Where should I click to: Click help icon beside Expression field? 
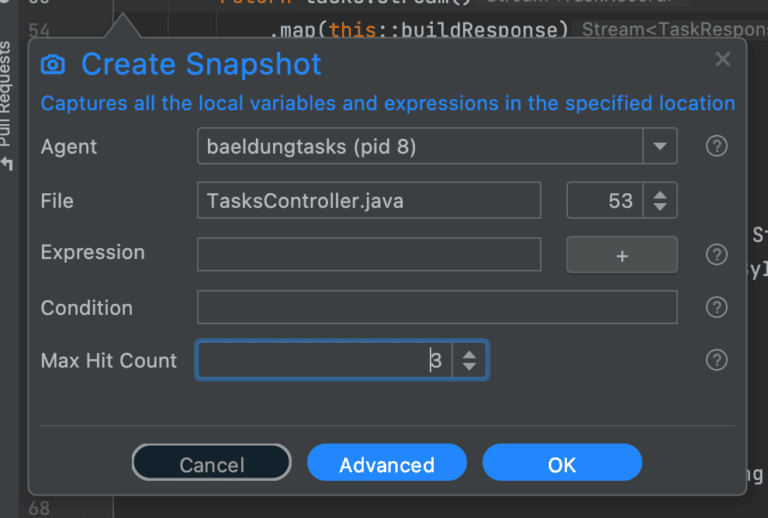[x=716, y=255]
